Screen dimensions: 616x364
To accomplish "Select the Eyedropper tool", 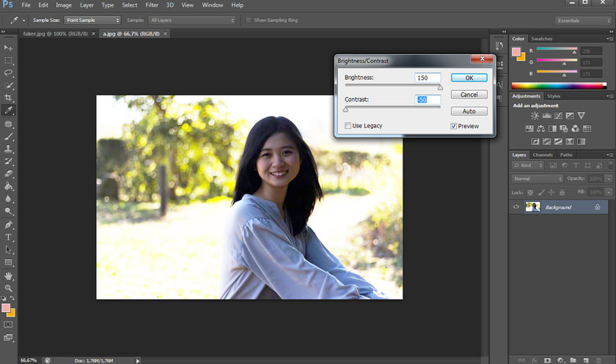I will click(9, 110).
